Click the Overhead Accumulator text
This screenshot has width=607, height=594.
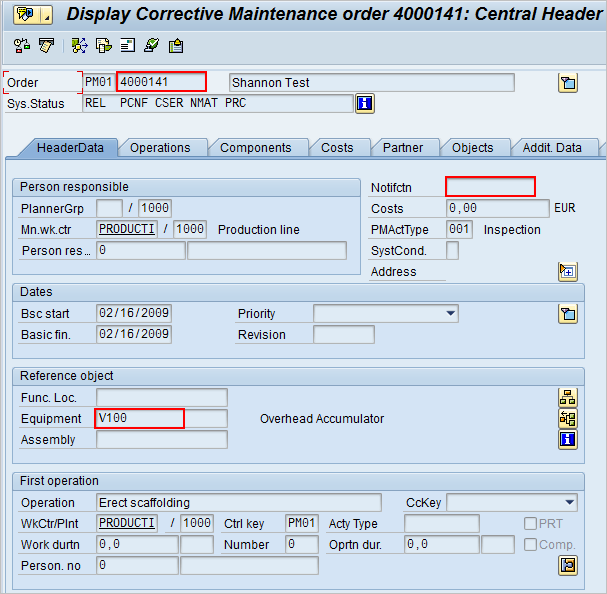[322, 419]
